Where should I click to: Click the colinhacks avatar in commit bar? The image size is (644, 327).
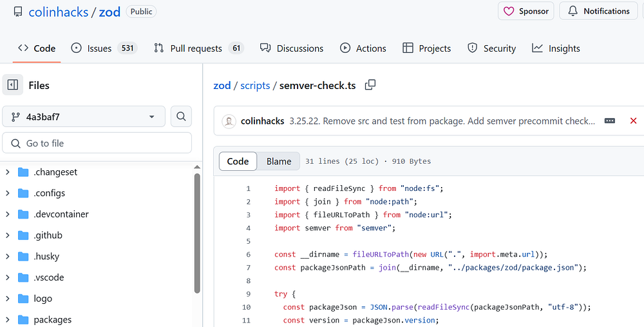pos(229,121)
